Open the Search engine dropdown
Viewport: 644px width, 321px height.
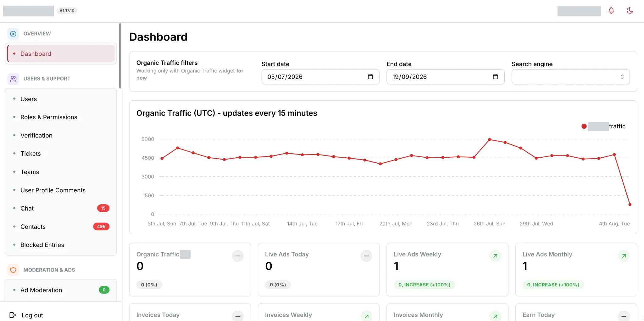coord(570,77)
